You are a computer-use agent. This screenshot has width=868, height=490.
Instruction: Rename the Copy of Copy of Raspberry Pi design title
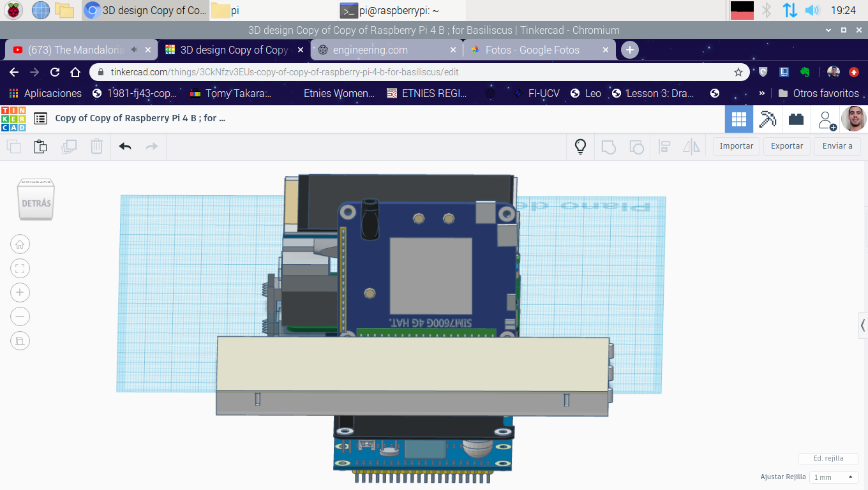(x=140, y=118)
